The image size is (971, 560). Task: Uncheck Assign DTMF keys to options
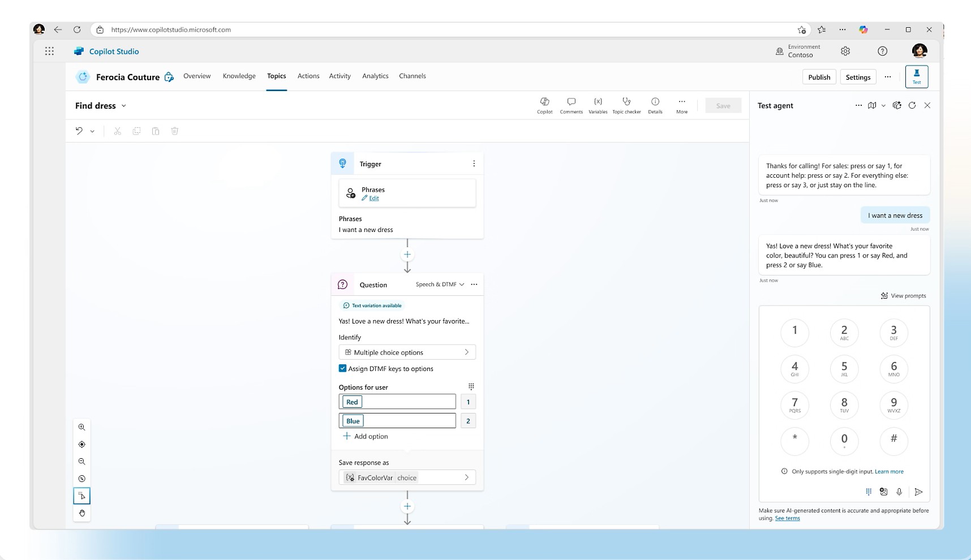point(342,368)
